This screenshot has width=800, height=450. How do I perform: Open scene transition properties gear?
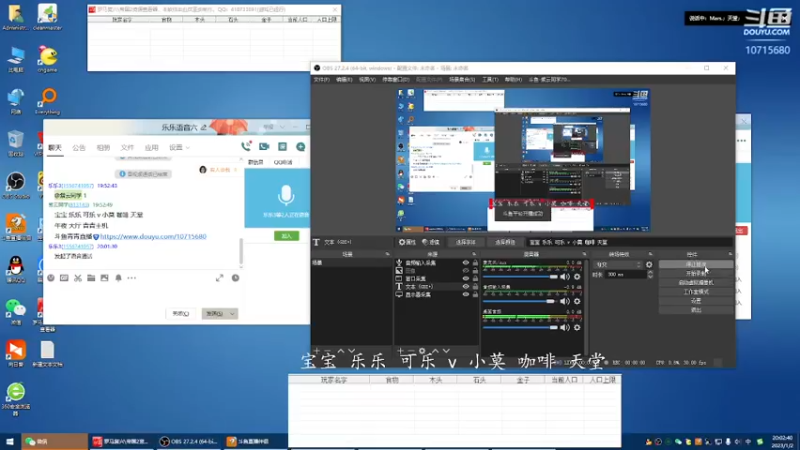649,265
